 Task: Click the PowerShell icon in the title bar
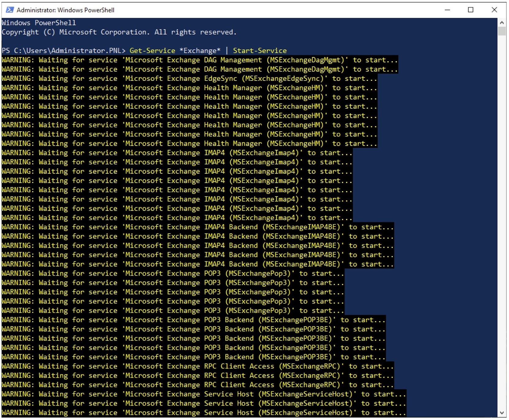click(9, 10)
